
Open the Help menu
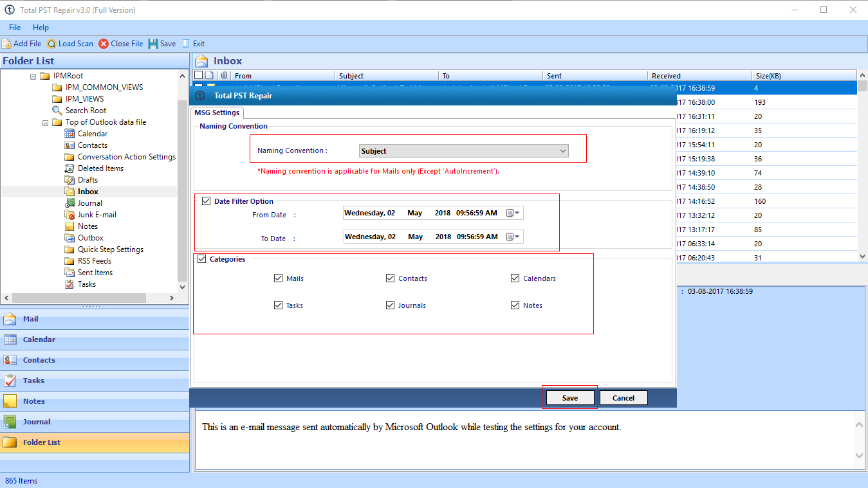[x=41, y=28]
